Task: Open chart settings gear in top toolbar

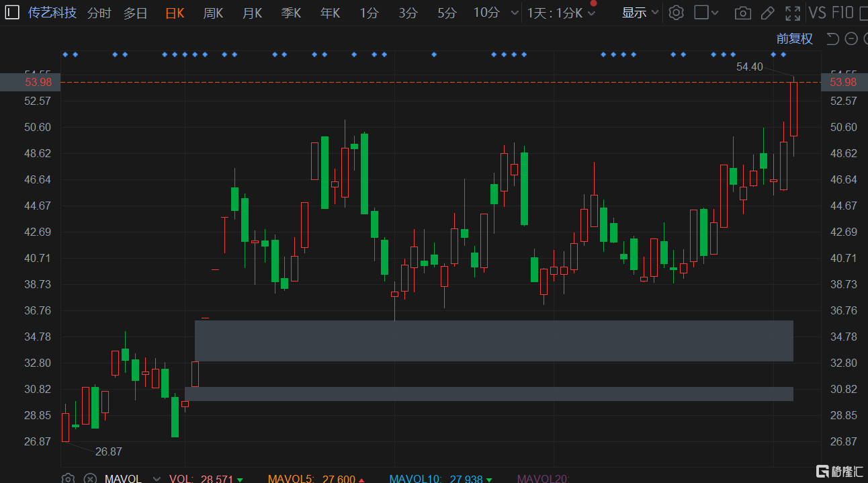Action: [677, 13]
